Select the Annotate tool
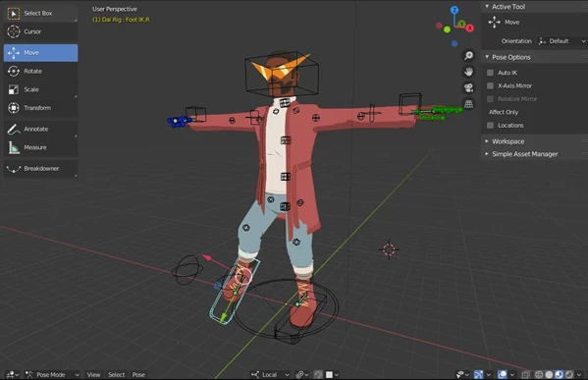The width and height of the screenshot is (588, 380). [x=40, y=129]
